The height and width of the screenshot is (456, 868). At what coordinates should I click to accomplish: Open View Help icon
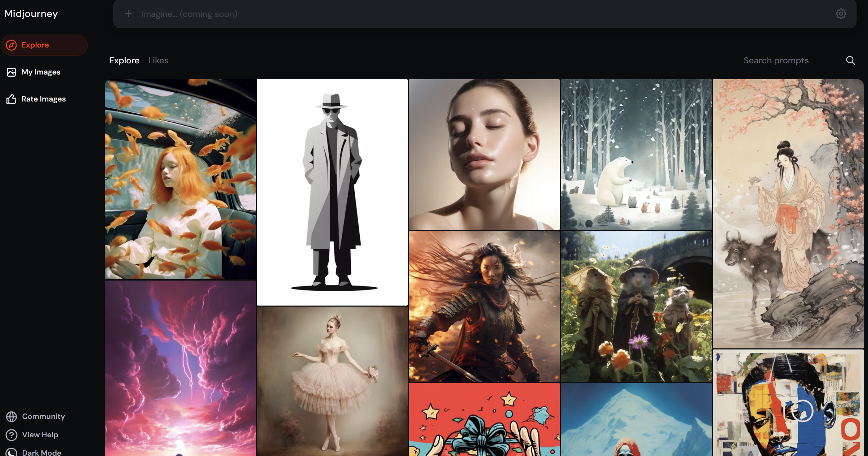(12, 434)
